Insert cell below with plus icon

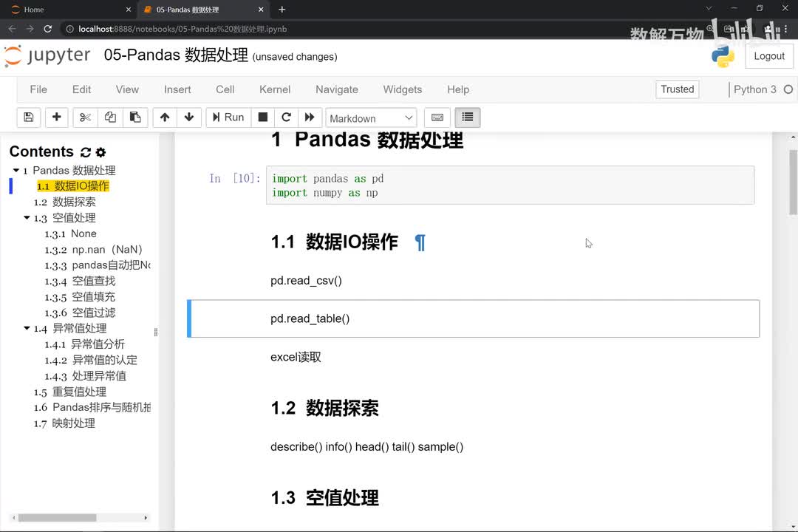coord(56,117)
